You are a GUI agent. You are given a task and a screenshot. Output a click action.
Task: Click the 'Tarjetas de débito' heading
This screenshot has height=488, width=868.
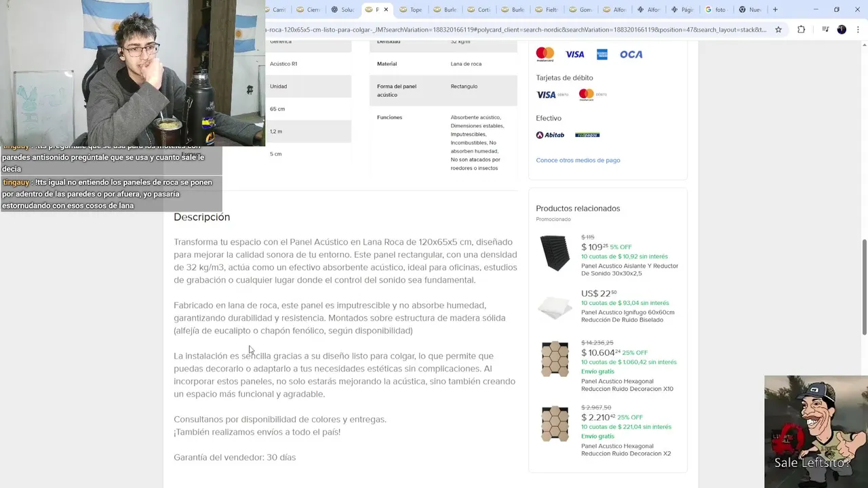point(564,78)
